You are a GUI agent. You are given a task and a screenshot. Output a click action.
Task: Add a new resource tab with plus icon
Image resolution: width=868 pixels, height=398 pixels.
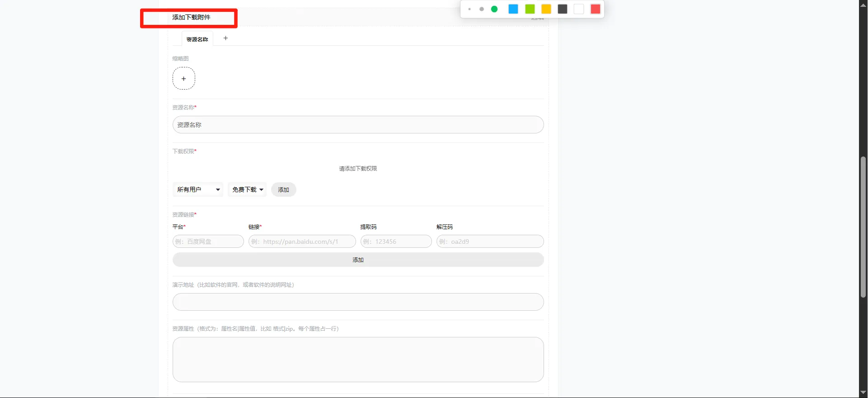coord(225,38)
